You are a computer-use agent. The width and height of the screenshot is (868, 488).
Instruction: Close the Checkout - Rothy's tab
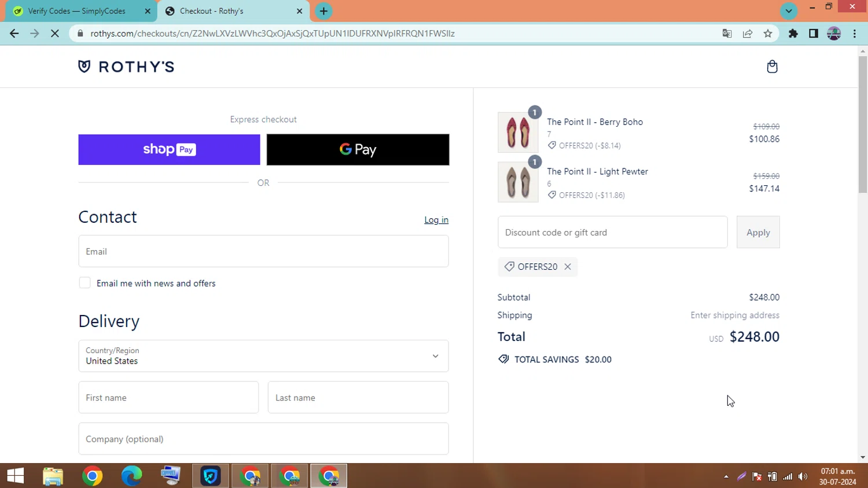click(300, 11)
